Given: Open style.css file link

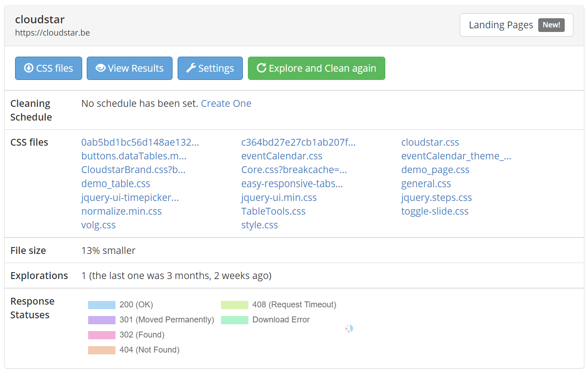Looking at the screenshot, I should tap(259, 225).
